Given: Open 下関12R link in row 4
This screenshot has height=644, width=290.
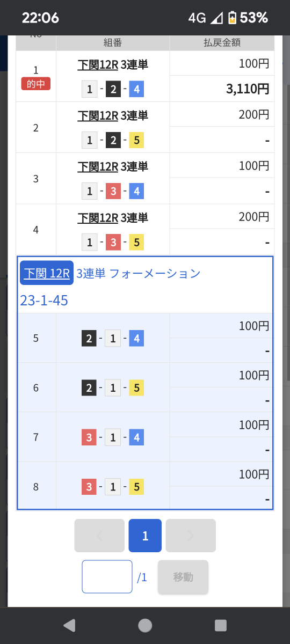Looking at the screenshot, I should [98, 218].
